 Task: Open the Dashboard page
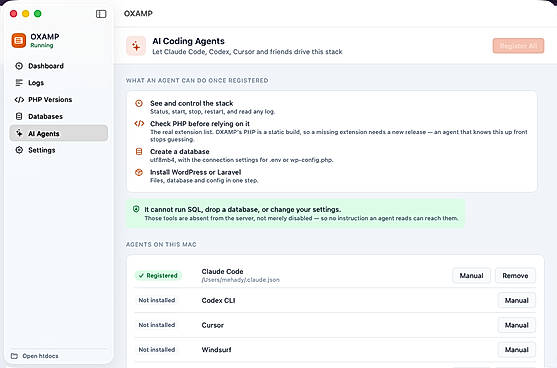coord(59,66)
